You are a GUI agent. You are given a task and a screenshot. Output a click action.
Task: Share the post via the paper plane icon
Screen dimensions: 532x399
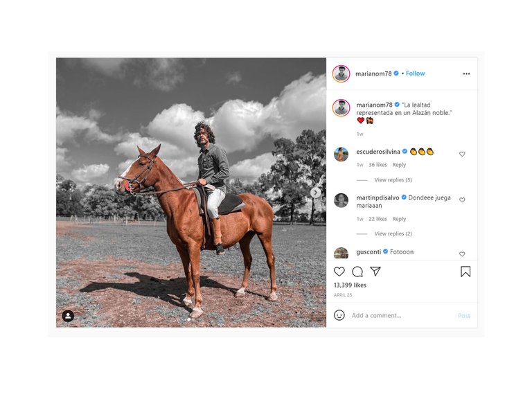[375, 271]
